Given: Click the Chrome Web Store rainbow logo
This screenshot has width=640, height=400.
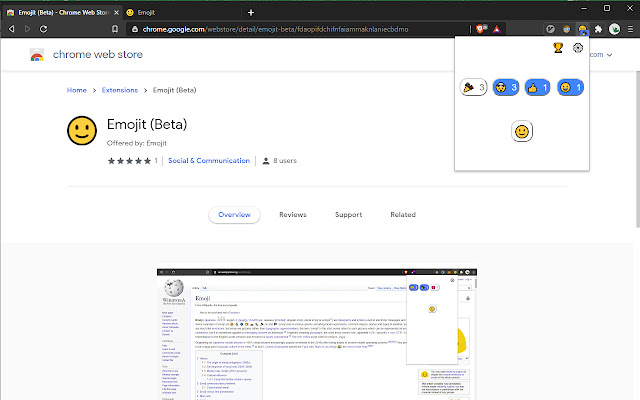Looking at the screenshot, I should [37, 55].
